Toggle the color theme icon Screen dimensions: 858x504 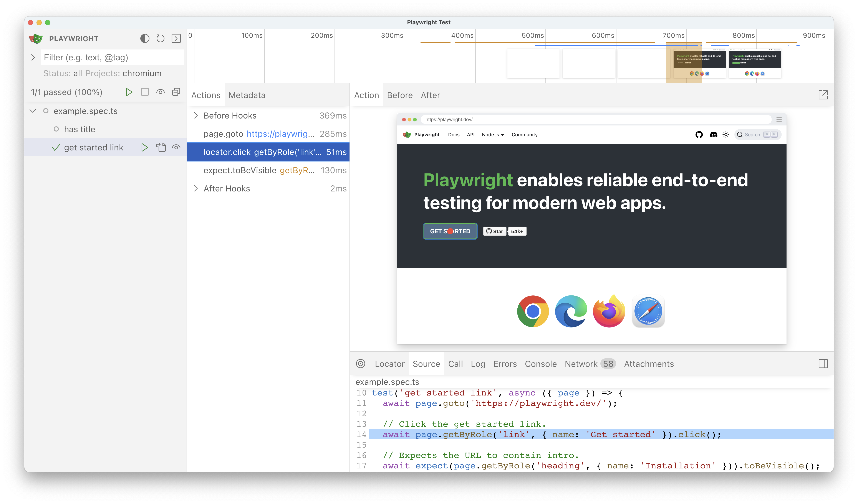pyautogui.click(x=145, y=38)
